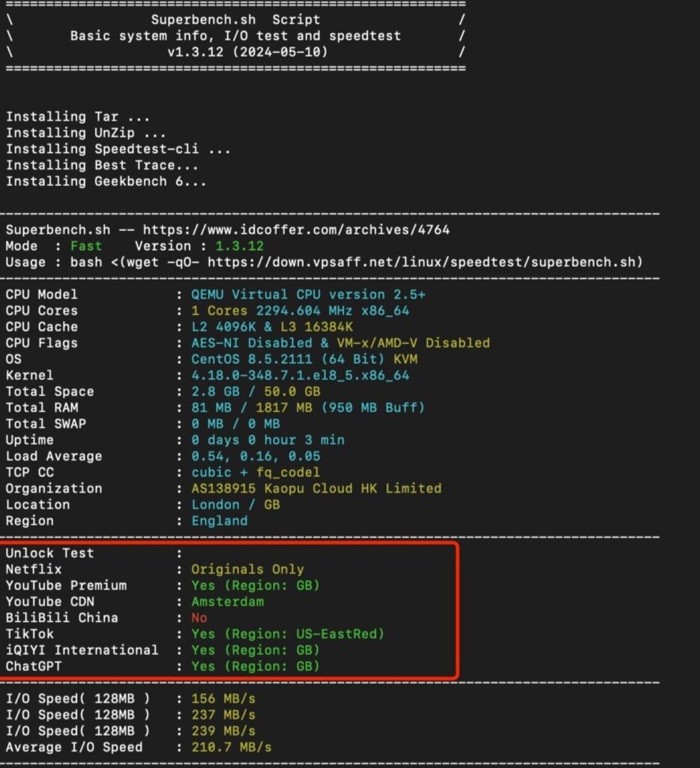Screen dimensions: 700x768
Task: Click the ChatGPT unlock test result
Action: point(255,666)
